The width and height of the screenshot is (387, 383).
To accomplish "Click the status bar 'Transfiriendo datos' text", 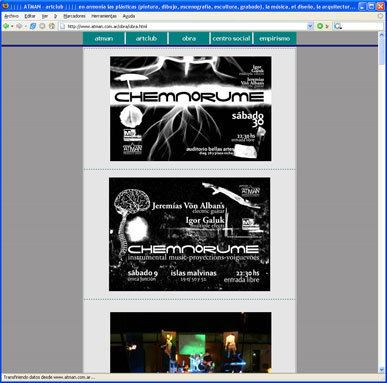I will point(49,377).
